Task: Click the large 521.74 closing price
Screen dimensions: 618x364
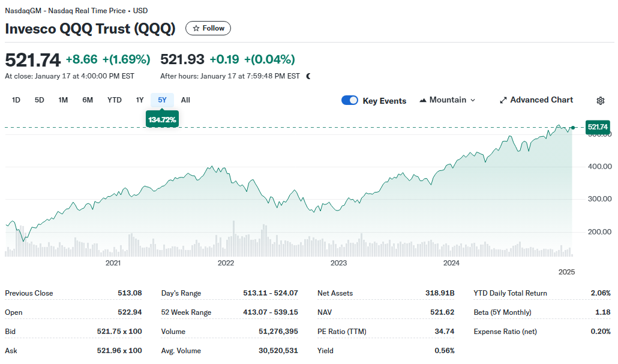Action: point(33,61)
